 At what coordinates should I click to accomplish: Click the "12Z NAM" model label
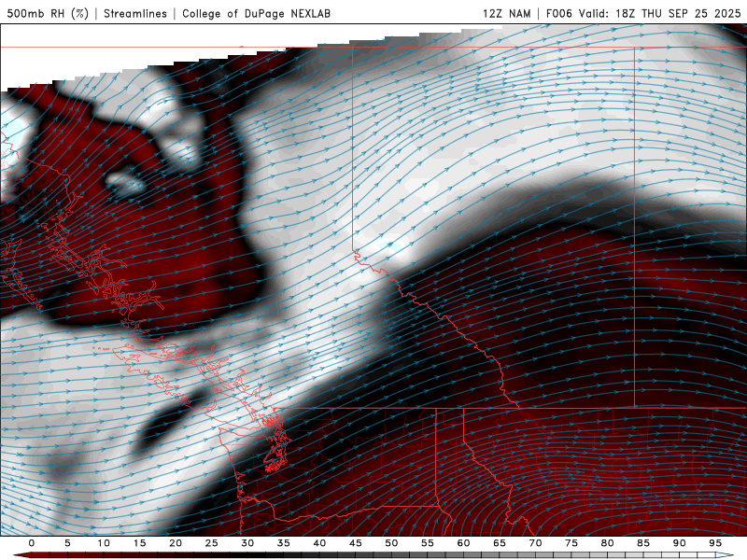pyautogui.click(x=506, y=13)
